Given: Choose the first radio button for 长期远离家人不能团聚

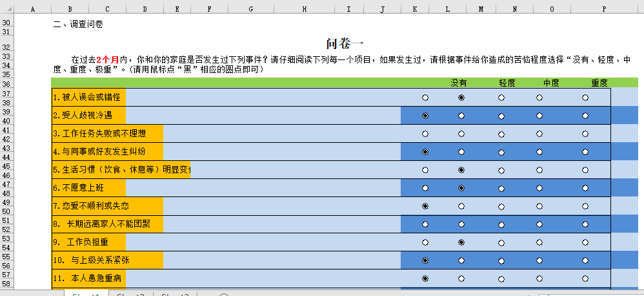Looking at the screenshot, I should tap(425, 224).
